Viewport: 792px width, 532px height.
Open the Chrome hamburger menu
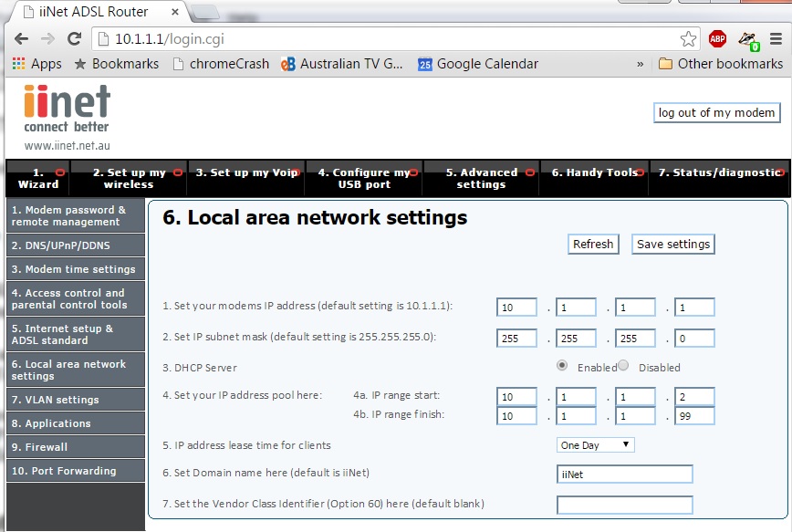click(x=776, y=39)
